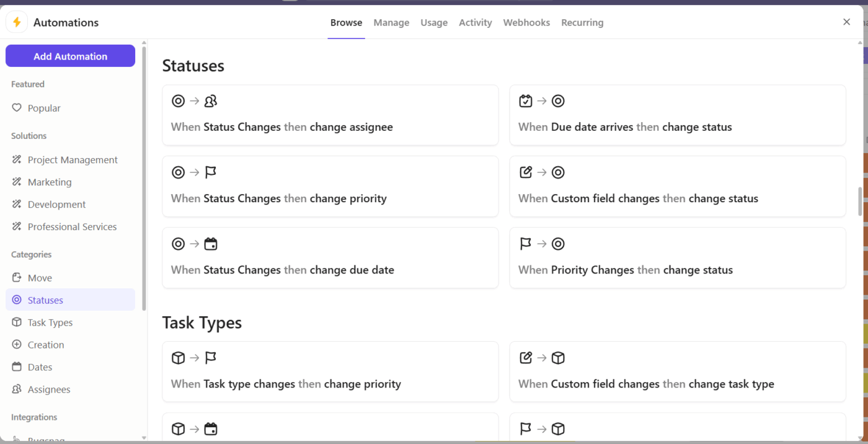Open 'When Task type changes then change priority' template

(x=330, y=372)
